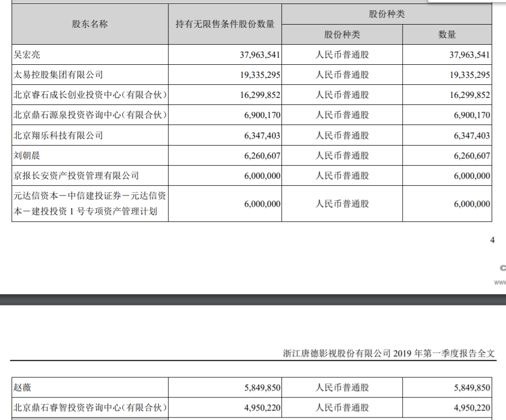Select 京报长安资产投资管理有限公司 name cell

[76, 176]
